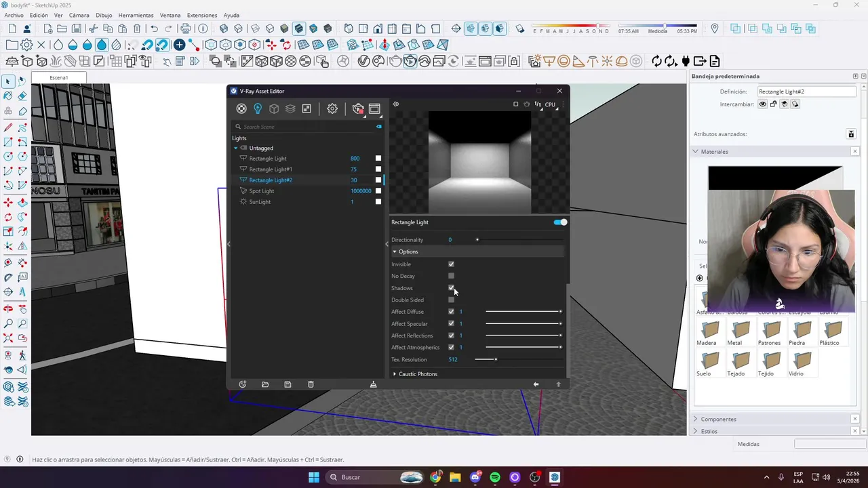Screen dimensions: 868x488
Task: Click the Undo arrow in SketchUp toolbar
Action: click(154, 28)
